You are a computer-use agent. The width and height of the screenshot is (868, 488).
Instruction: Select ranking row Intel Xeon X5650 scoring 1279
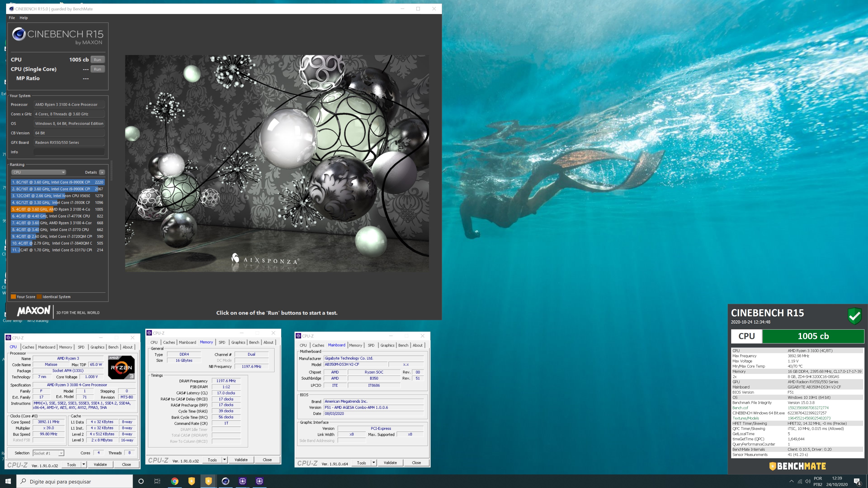point(58,196)
